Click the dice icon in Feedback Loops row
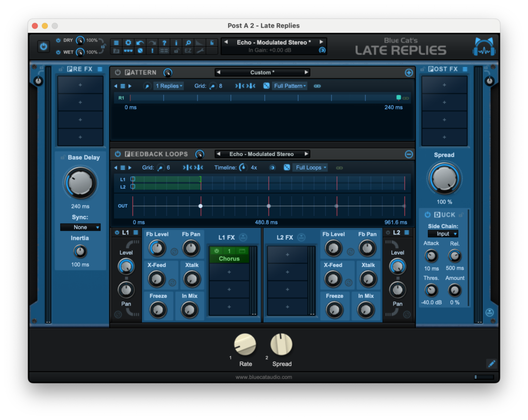528x420 pixels. [x=287, y=167]
